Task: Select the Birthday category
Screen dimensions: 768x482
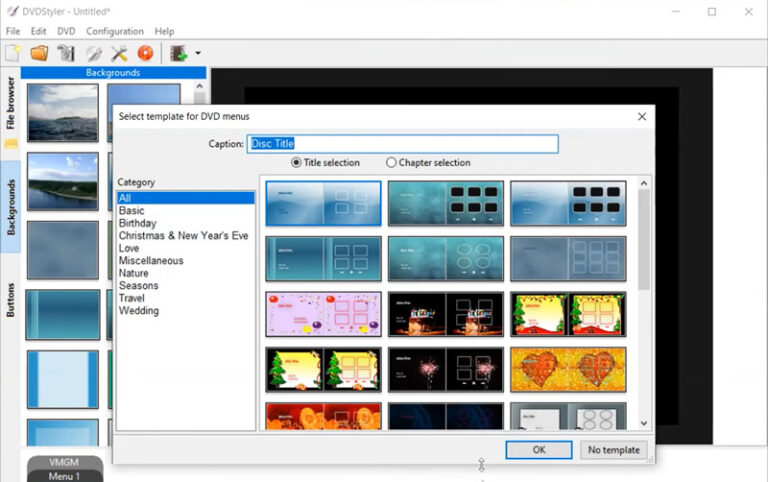Action: (137, 223)
